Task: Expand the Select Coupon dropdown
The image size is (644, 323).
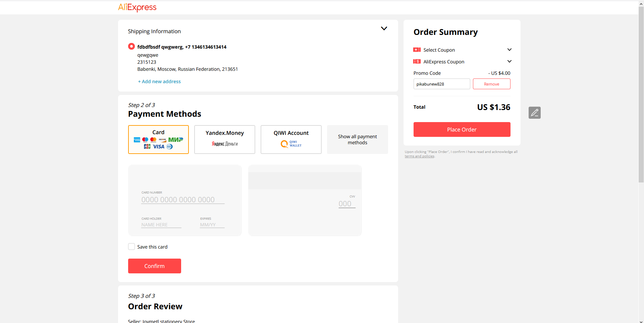Action: pos(509,50)
